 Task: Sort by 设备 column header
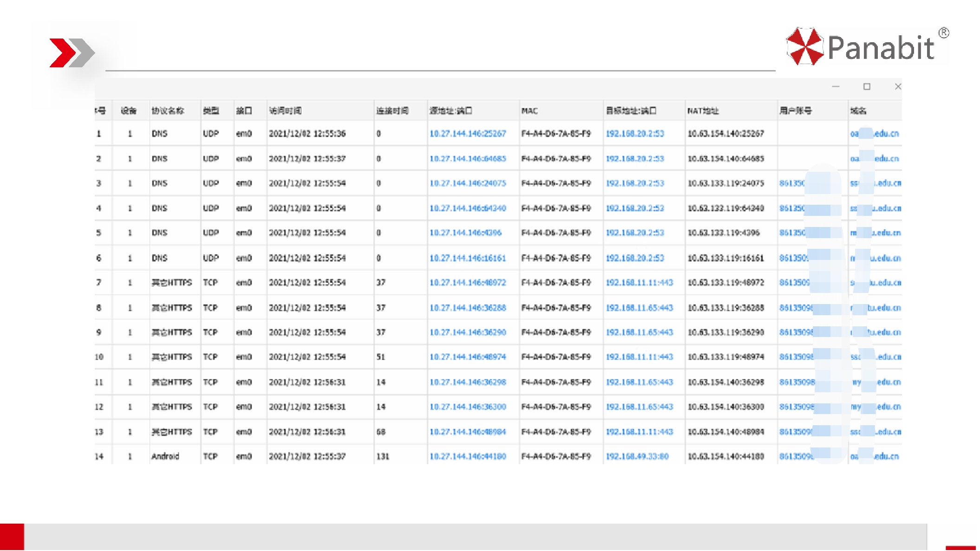pyautogui.click(x=129, y=111)
